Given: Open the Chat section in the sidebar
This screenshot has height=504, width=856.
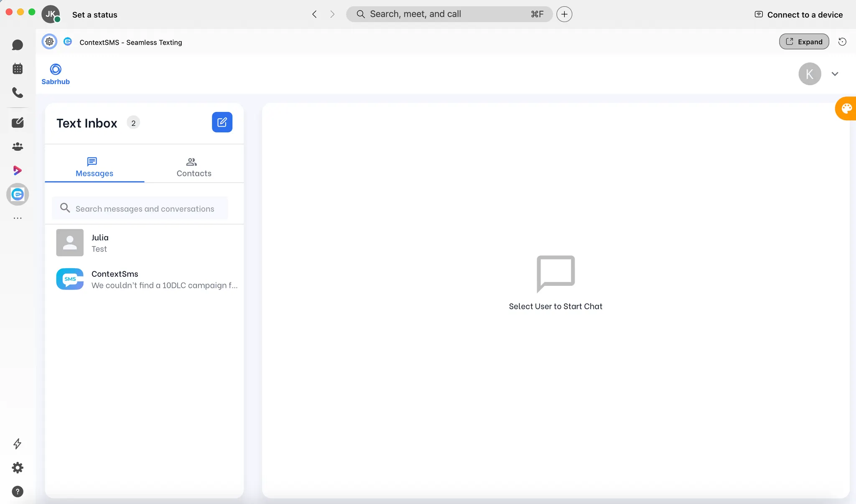Looking at the screenshot, I should [x=18, y=45].
